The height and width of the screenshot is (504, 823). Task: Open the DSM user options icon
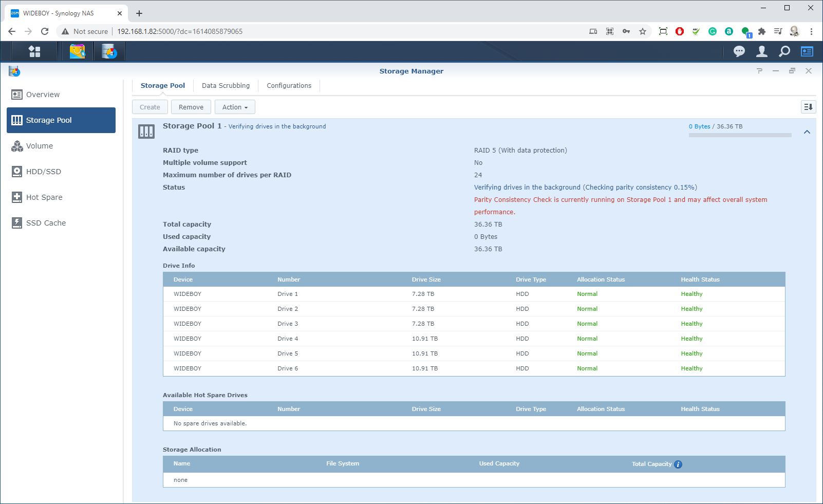[762, 51]
